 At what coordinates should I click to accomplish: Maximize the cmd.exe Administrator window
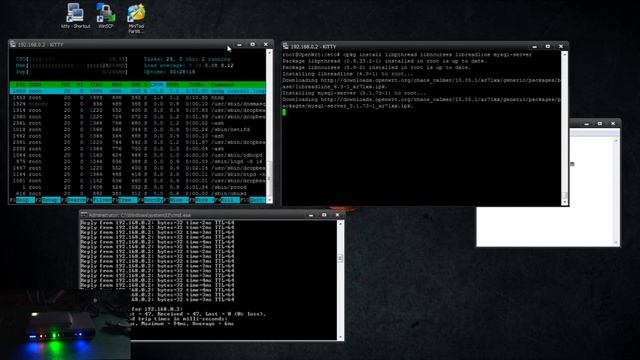pyautogui.click(x=324, y=215)
